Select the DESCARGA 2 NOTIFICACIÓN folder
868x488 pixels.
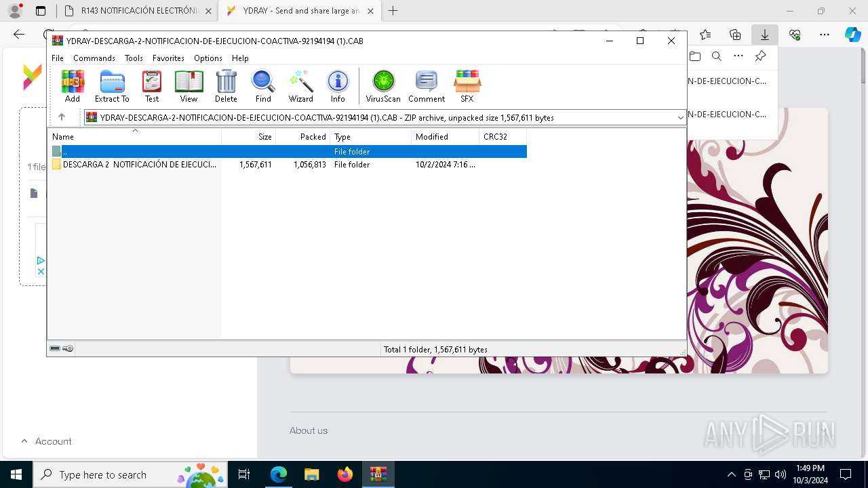[134, 165]
